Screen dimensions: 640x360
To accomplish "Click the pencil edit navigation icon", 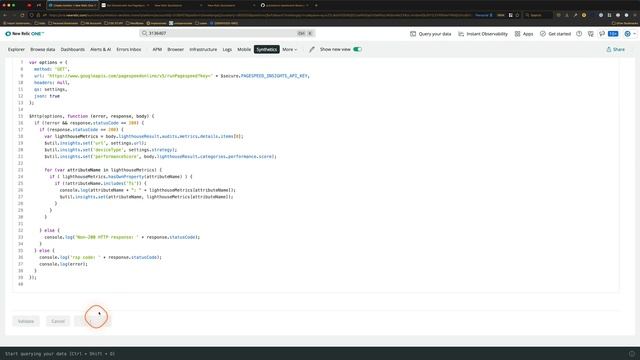I will point(312,49).
